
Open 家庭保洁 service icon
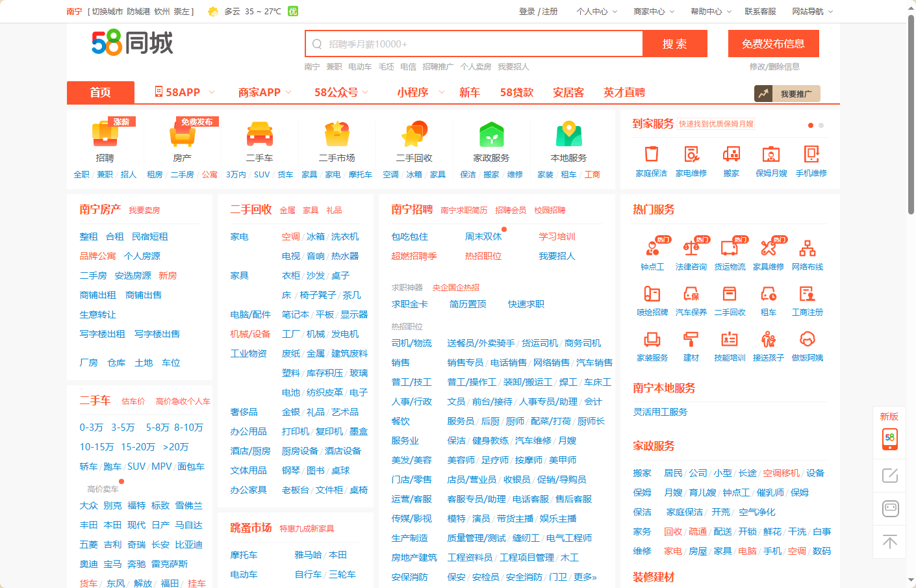pos(651,155)
